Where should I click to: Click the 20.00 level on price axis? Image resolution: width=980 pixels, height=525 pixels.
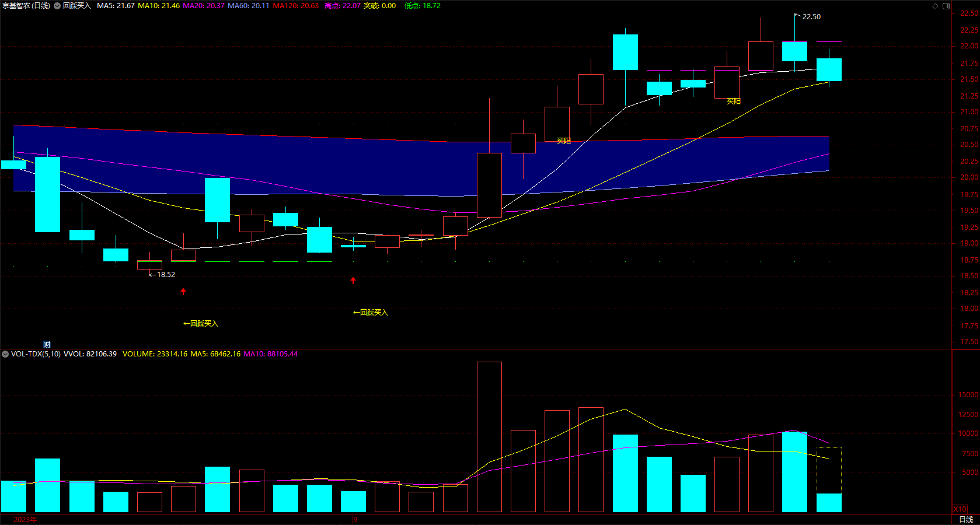969,177
